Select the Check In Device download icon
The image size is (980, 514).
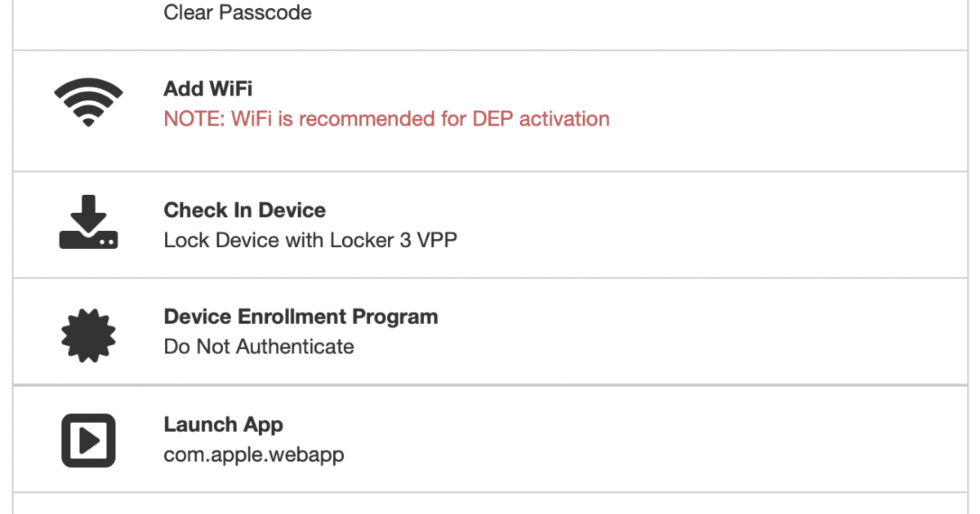pos(87,223)
